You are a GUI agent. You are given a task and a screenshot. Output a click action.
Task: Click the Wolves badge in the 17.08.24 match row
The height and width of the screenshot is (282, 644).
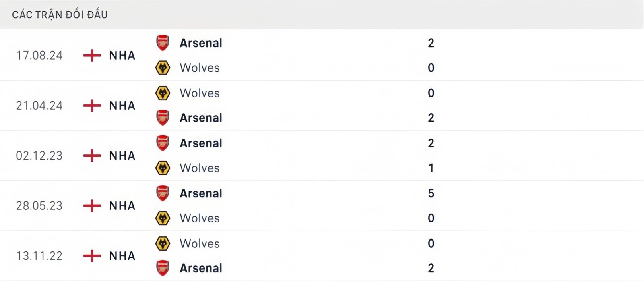pyautogui.click(x=163, y=68)
